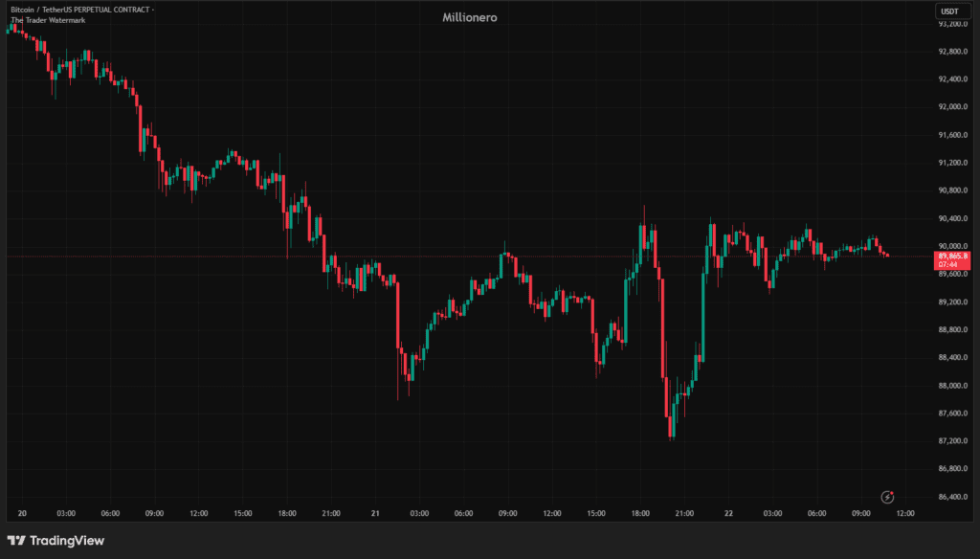Viewport: 980px width, 559px height.
Task: Click The Trader Watermark indicator label
Action: coord(47,20)
